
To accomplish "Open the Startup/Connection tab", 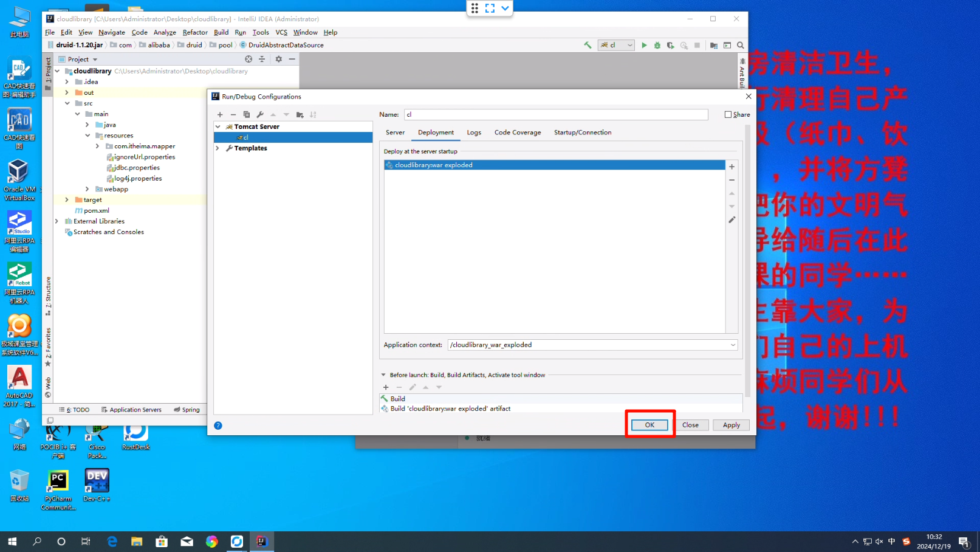I will pyautogui.click(x=583, y=133).
